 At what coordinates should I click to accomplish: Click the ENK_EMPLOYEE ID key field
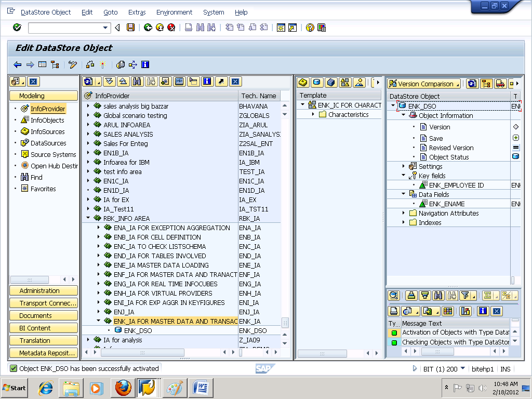456,185
